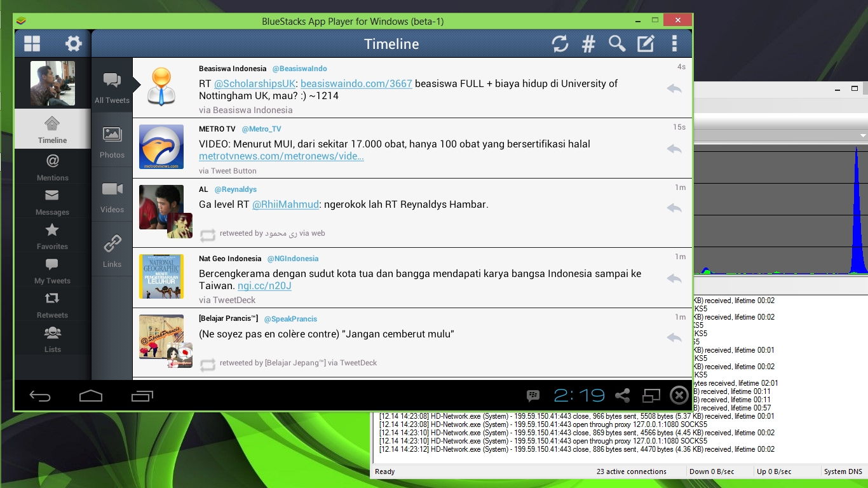The height and width of the screenshot is (488, 868).
Task: Show the My Tweets tab
Action: (x=53, y=271)
